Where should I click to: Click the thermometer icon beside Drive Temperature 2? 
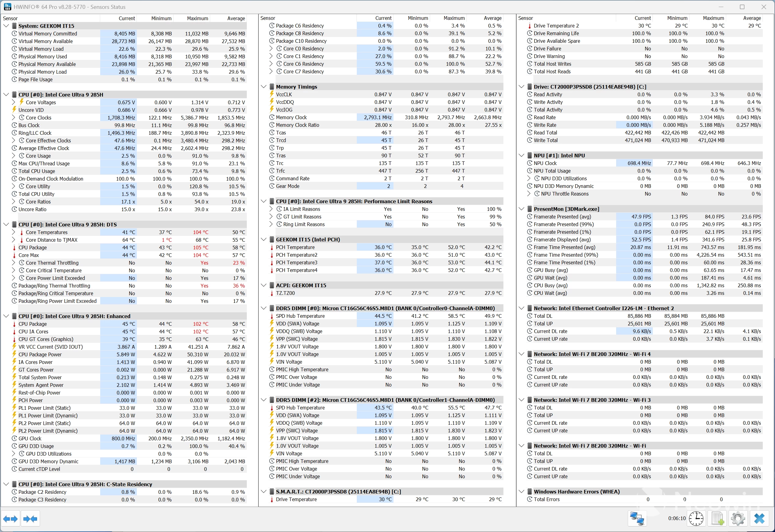click(529, 26)
